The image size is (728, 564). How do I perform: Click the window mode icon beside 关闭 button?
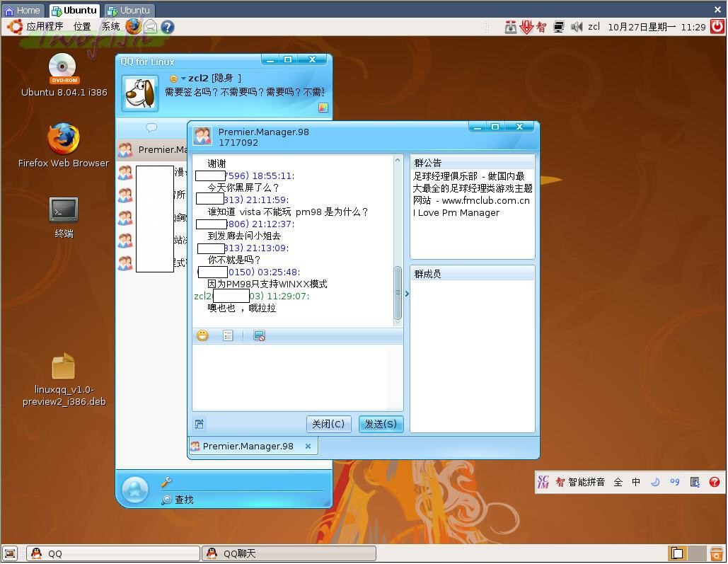point(200,424)
